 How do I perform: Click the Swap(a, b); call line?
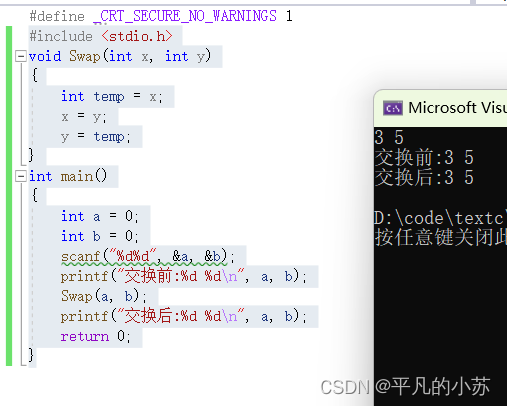point(103,296)
